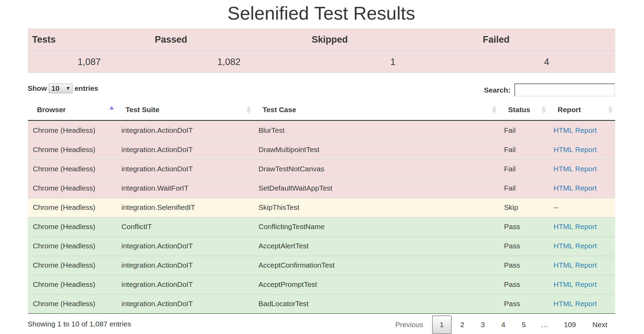Sort results by Status column arrows
The width and height of the screenshot is (644, 334).
[x=543, y=110]
